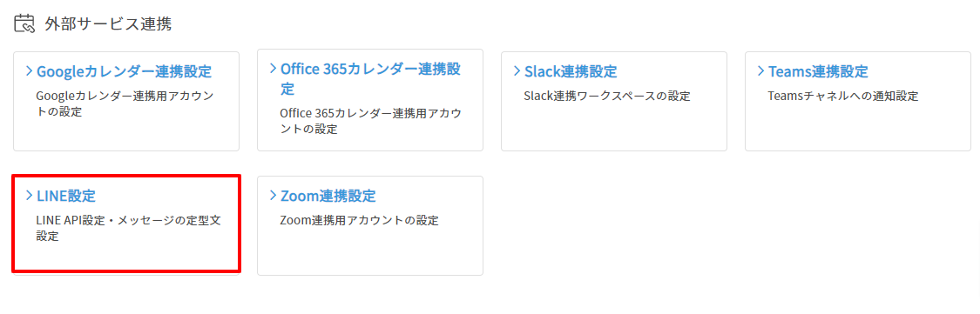Click the chevron before Office 365カレンダー連携設定

(x=273, y=68)
